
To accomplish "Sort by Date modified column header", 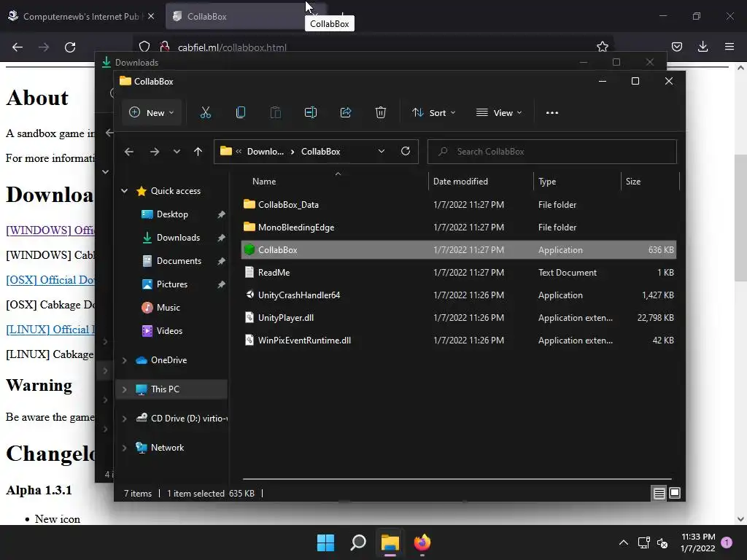I will click(x=460, y=182).
